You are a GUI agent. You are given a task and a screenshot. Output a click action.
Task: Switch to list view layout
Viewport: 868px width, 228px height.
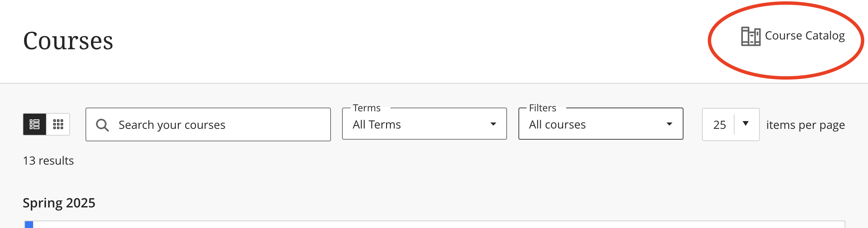point(34,124)
